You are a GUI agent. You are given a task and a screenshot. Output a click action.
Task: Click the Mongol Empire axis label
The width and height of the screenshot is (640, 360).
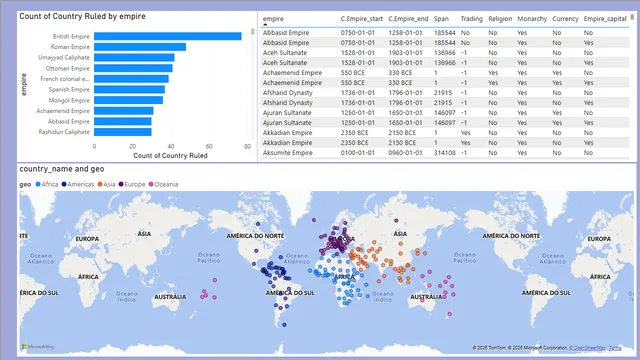pyautogui.click(x=69, y=100)
